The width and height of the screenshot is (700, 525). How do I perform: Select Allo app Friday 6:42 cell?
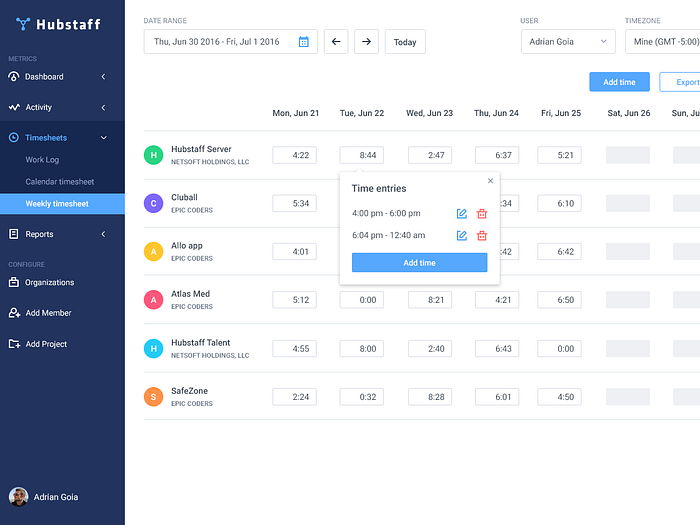pos(559,251)
